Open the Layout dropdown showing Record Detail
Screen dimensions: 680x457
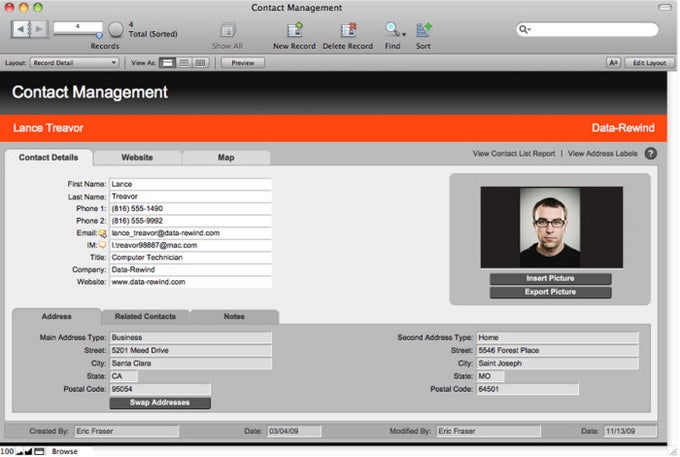click(75, 63)
